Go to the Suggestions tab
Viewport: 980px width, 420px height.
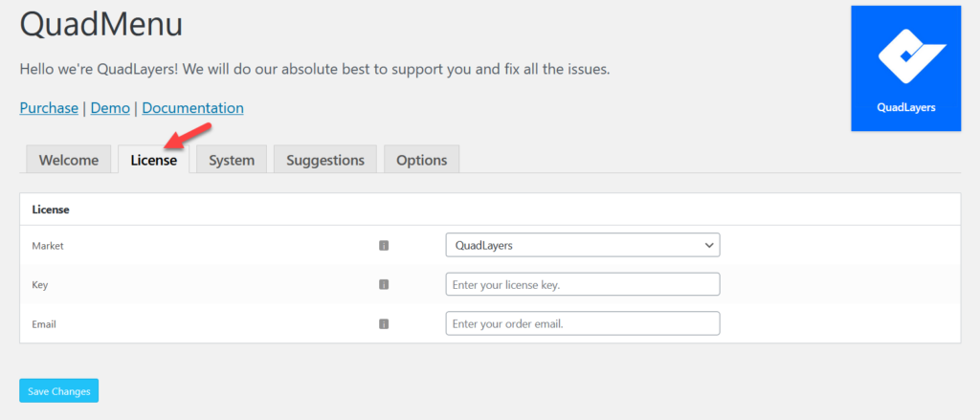tap(325, 160)
